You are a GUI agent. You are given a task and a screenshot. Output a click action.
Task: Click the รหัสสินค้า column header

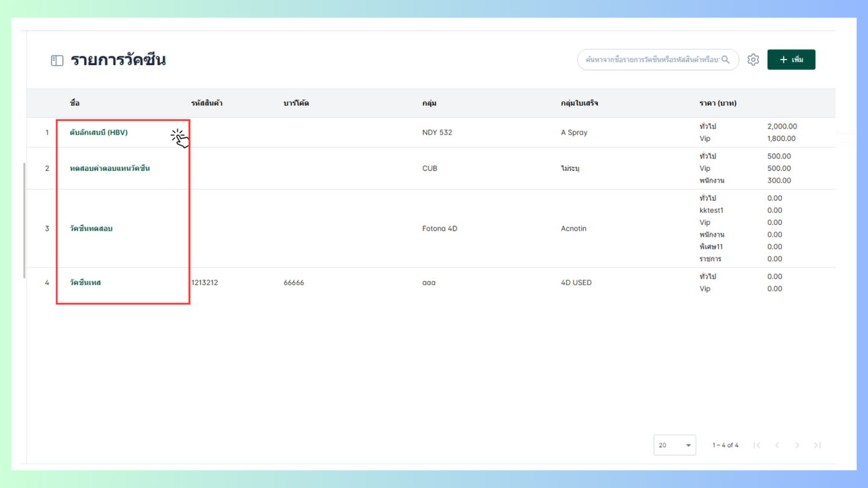click(x=206, y=103)
